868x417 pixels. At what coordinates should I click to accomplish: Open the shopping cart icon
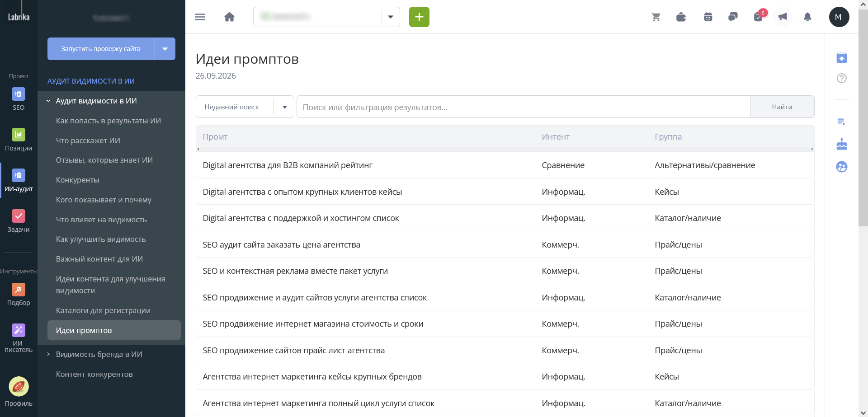[x=656, y=17]
